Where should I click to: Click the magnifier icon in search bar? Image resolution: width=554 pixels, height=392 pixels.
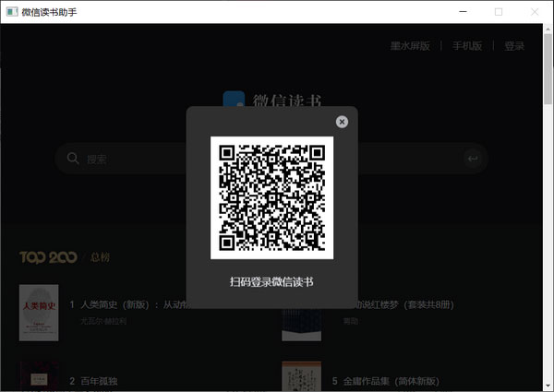coord(73,159)
